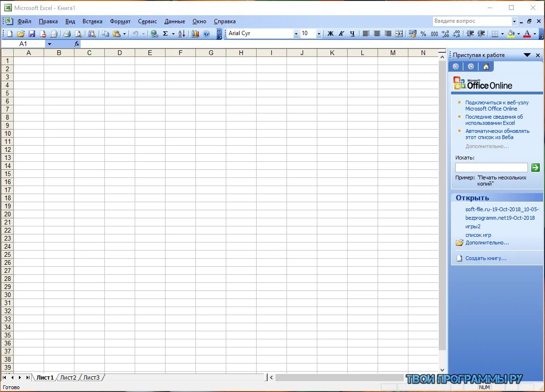This screenshot has height=392, width=545.
Task: Go to task pane Home icon
Action: pyautogui.click(x=486, y=67)
